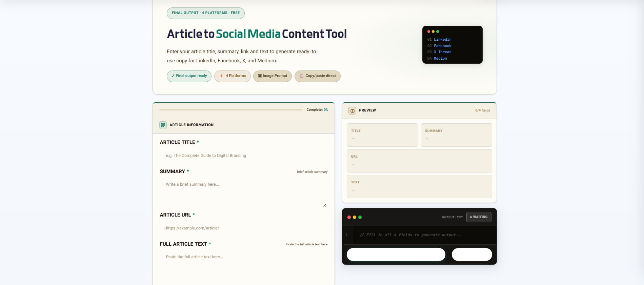The image size is (644, 285).
Task: Click the Article Information section icon
Action: [163, 125]
